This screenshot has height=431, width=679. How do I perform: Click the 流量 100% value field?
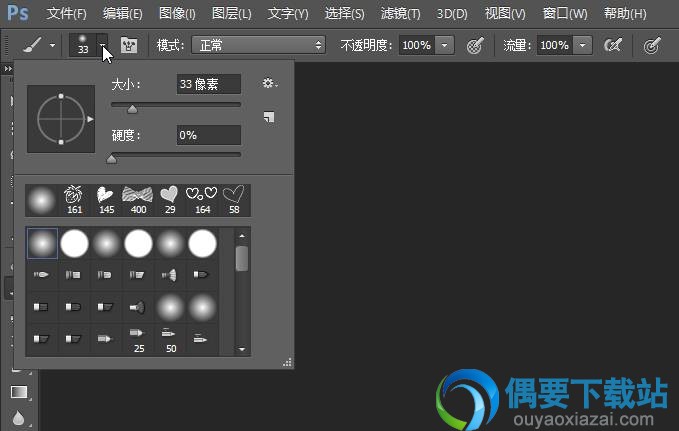pos(555,45)
